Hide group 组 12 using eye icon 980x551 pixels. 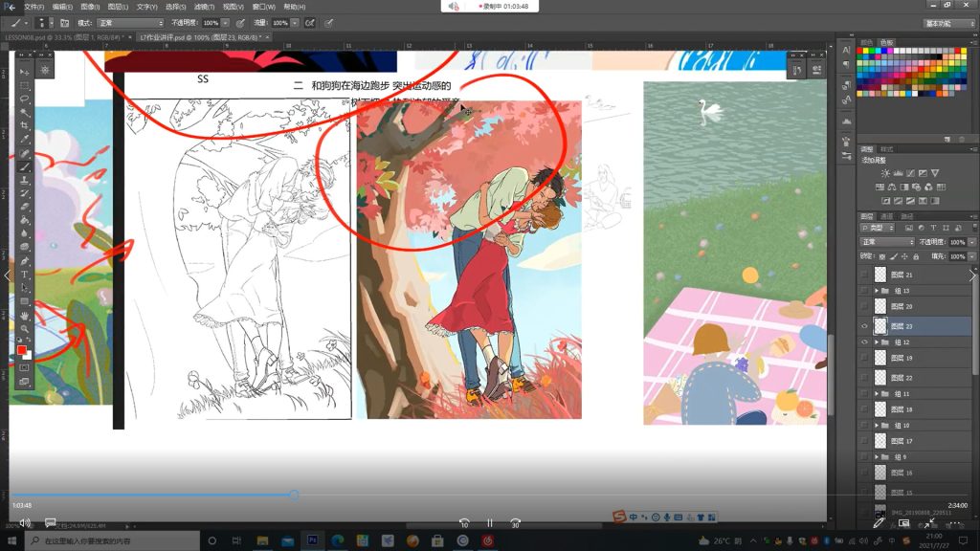865,342
